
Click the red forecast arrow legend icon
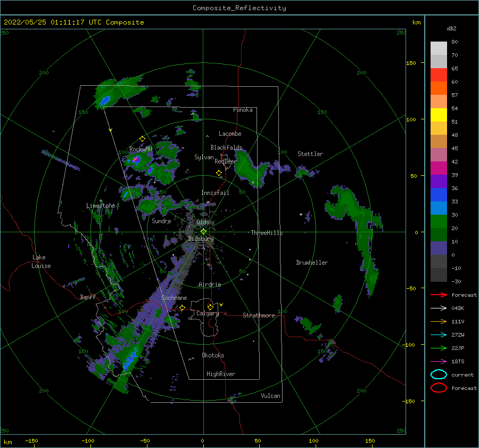pos(439,295)
